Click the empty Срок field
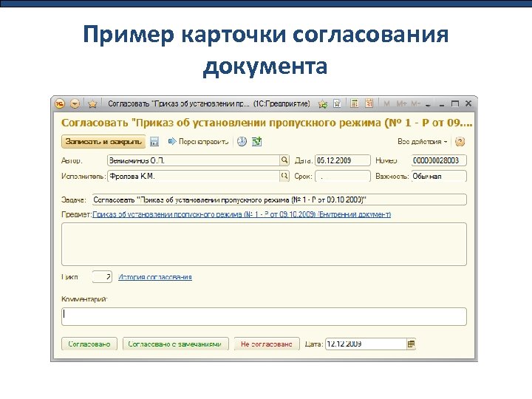The width and height of the screenshot is (532, 399). [343, 176]
